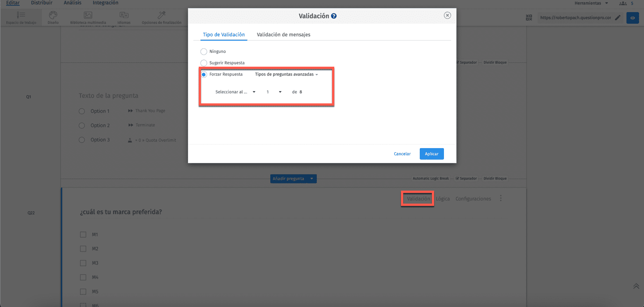
Task: Open the Herramientas dropdown menu
Action: [592, 3]
